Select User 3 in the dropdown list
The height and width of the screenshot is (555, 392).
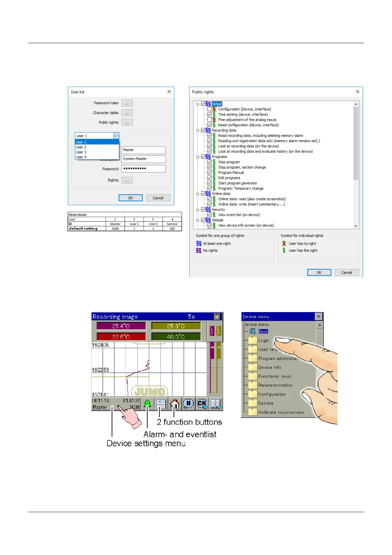(x=97, y=152)
